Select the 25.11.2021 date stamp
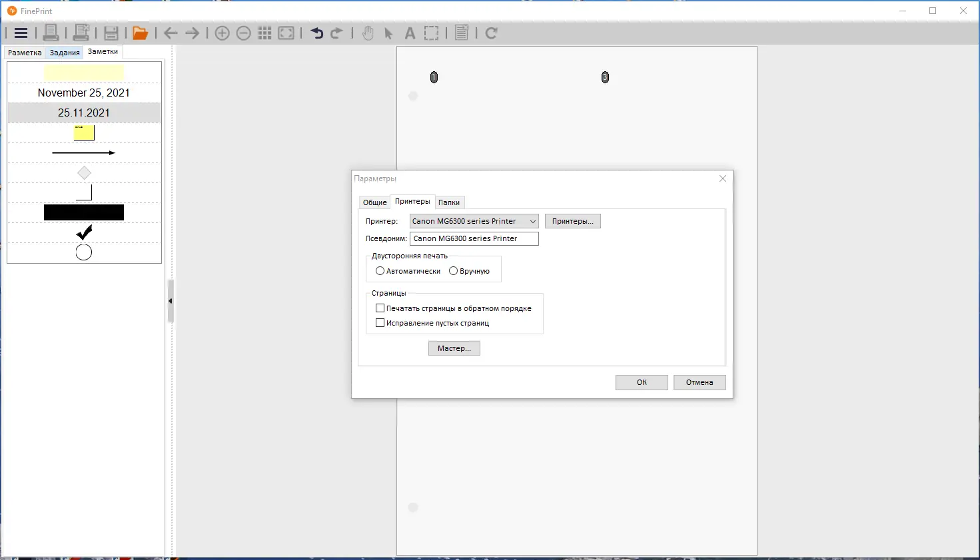The width and height of the screenshot is (980, 560). point(84,113)
